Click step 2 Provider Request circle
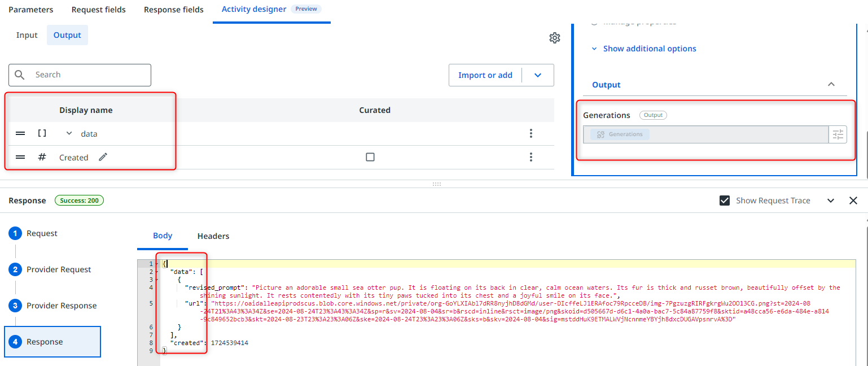The image size is (868, 366). (15, 269)
